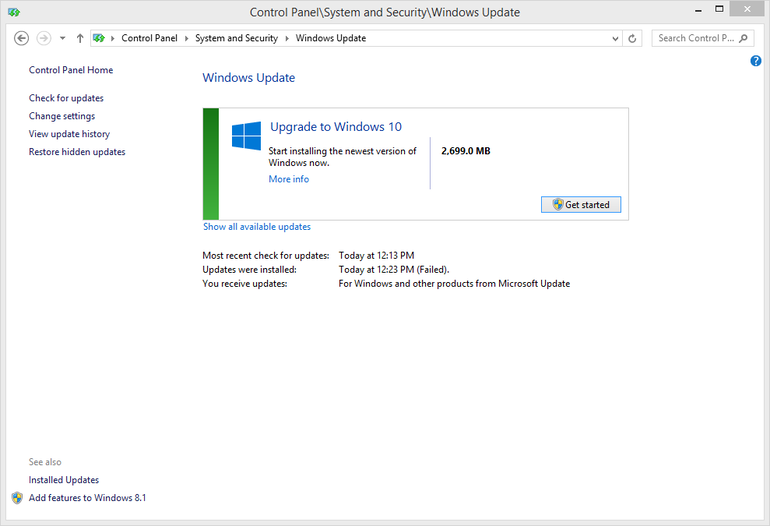
Task: Click the Windows Update page heading
Action: point(248,78)
